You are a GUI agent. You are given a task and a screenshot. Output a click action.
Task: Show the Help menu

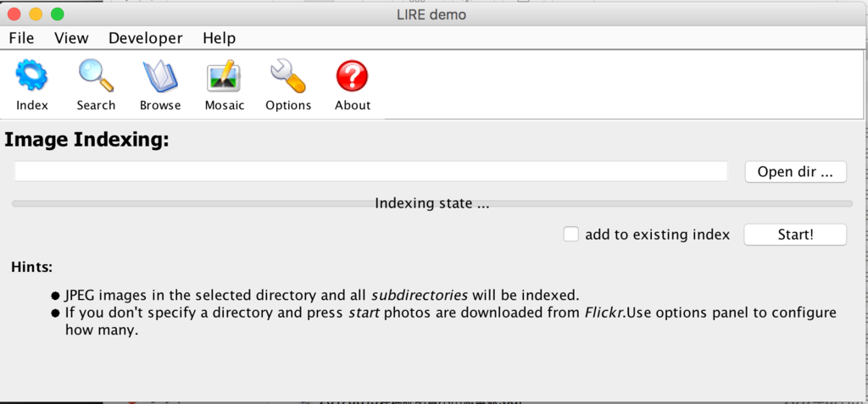click(219, 38)
